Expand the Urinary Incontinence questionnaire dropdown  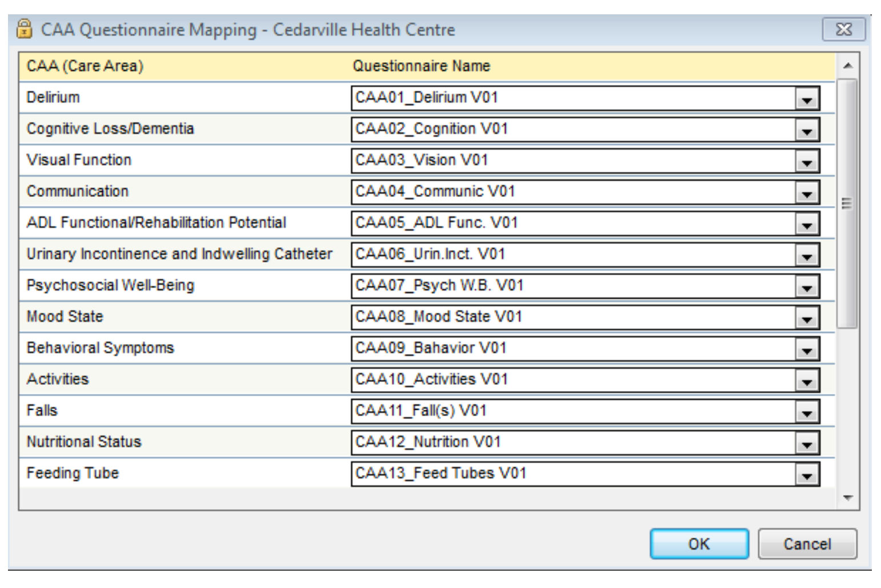[x=807, y=256]
